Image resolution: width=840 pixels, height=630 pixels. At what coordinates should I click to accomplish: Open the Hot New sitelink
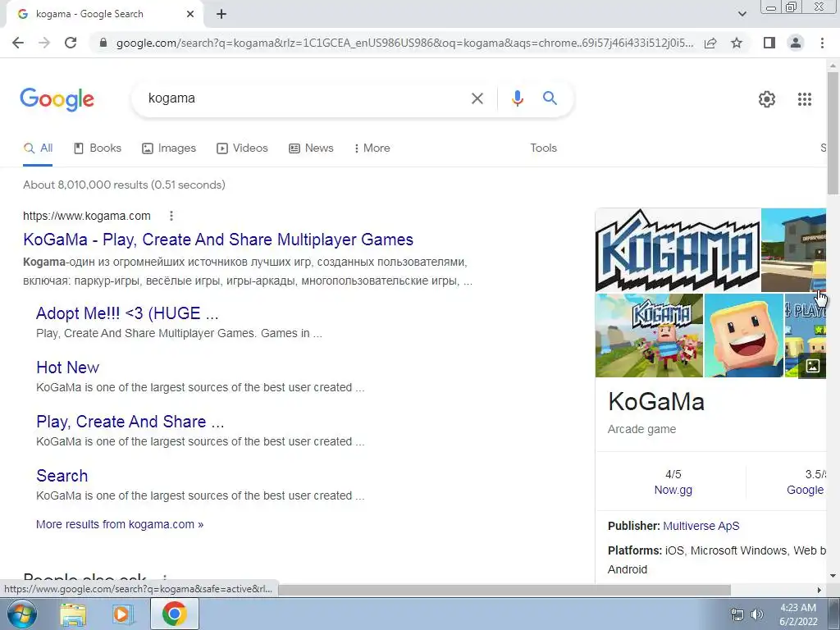[x=67, y=367]
